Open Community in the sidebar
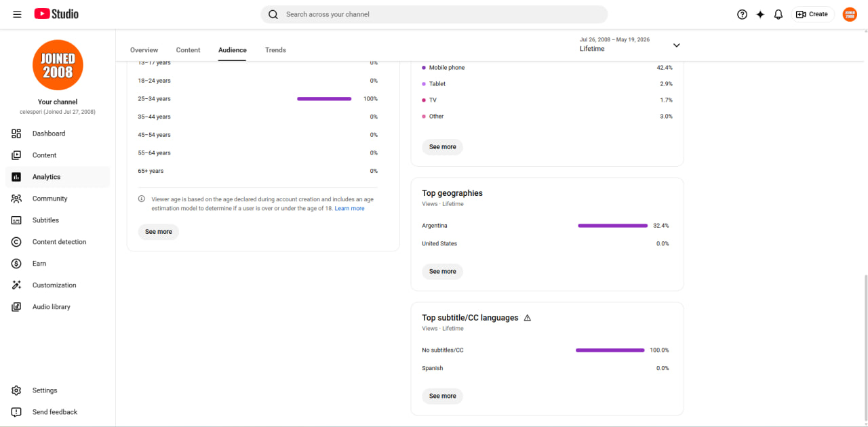This screenshot has width=868, height=427. pos(58,199)
